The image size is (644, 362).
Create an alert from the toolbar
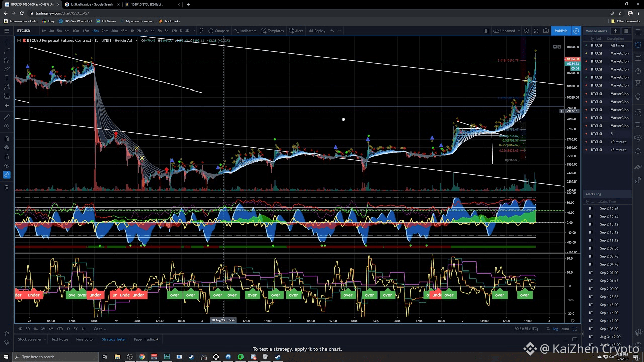pyautogui.click(x=296, y=31)
